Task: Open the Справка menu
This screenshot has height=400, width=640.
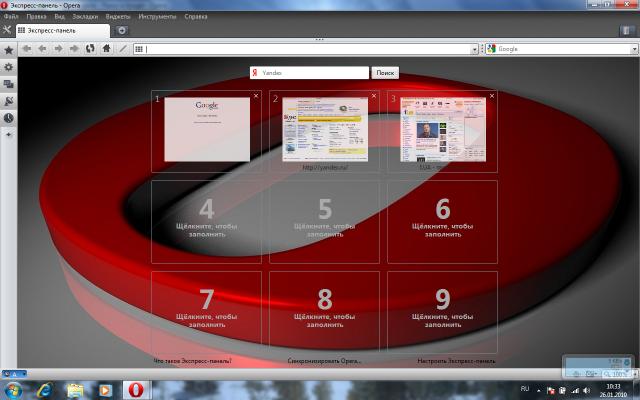Action: [196, 17]
